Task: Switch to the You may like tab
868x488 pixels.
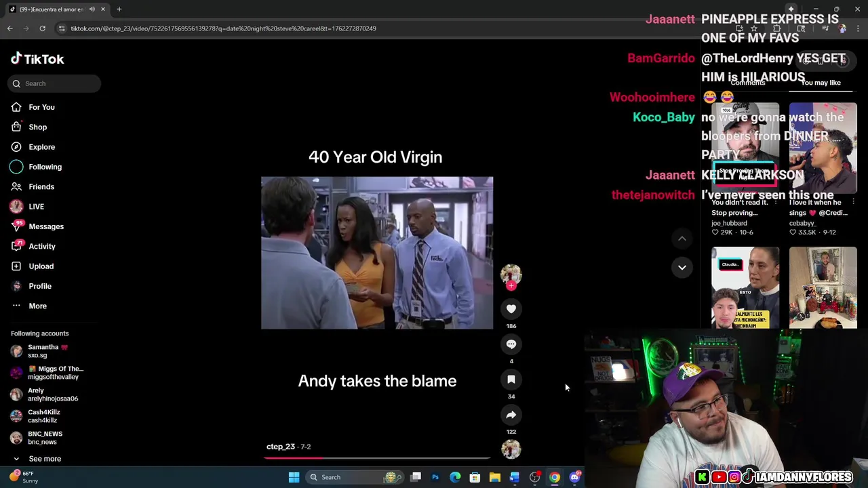Action: click(x=821, y=83)
